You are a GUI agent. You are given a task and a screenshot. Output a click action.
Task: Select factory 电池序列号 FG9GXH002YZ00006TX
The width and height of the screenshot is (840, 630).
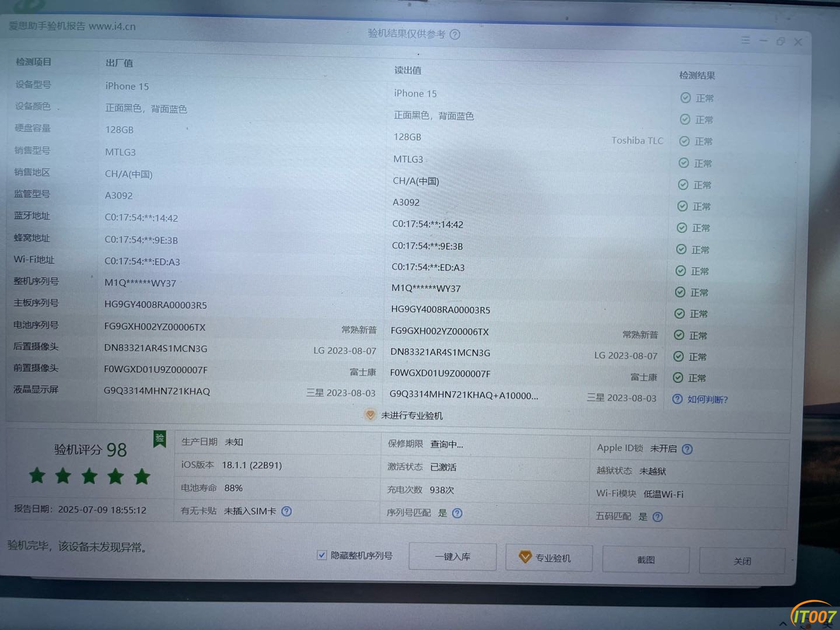tap(155, 327)
